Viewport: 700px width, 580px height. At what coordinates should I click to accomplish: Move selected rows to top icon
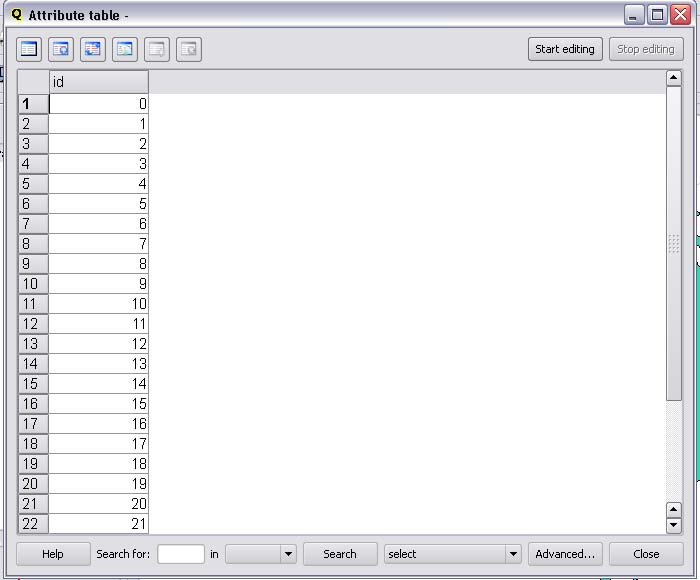[61, 49]
